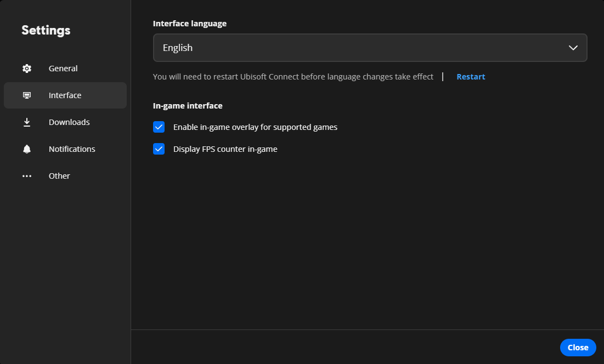This screenshot has width=604, height=364.
Task: Click the Downloads download-arrow icon
Action: pyautogui.click(x=26, y=122)
